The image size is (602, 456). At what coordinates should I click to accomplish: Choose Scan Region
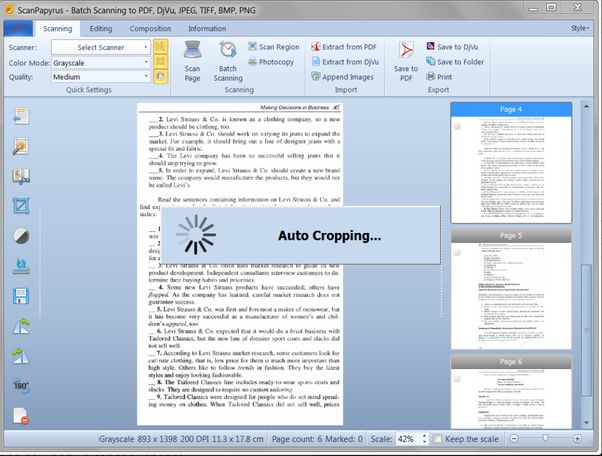tap(274, 47)
